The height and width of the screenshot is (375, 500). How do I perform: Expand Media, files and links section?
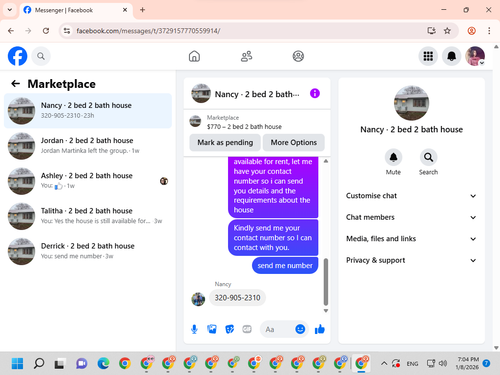click(411, 239)
